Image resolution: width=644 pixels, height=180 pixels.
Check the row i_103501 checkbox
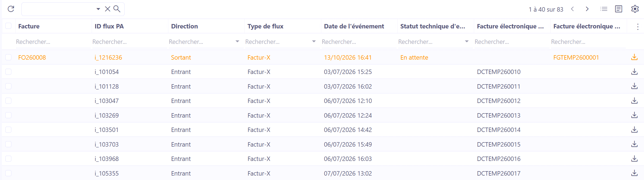9,130
